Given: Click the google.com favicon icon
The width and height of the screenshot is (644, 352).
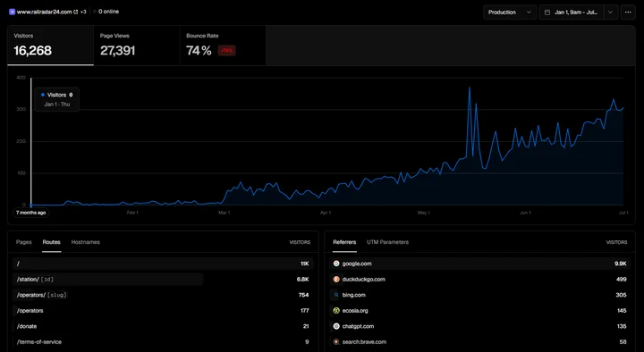Looking at the screenshot, I should coord(336,264).
